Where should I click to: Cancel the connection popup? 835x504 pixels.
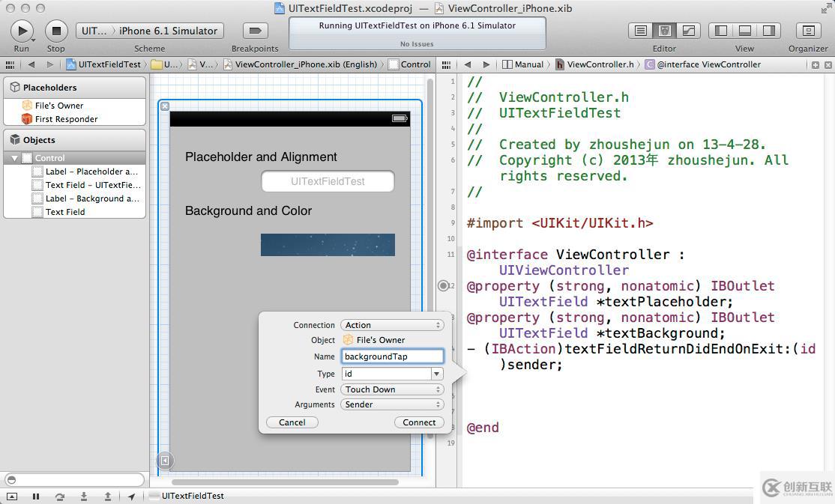(292, 422)
